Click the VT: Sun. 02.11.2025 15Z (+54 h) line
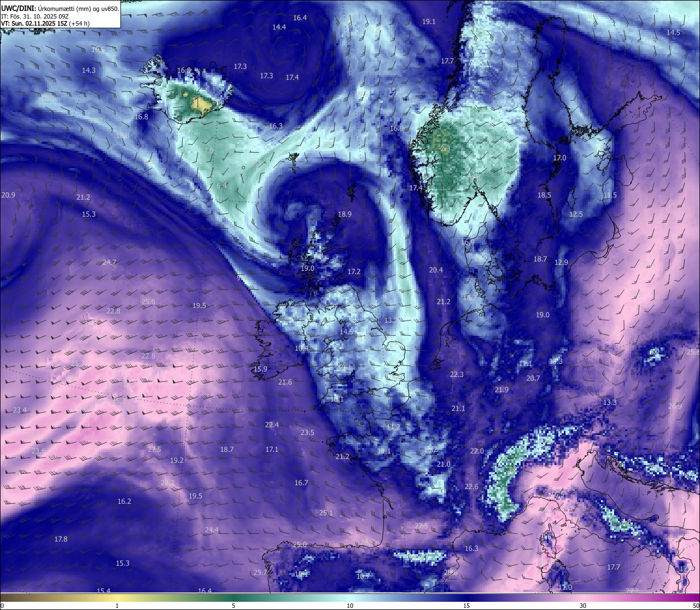 [x=45, y=24]
